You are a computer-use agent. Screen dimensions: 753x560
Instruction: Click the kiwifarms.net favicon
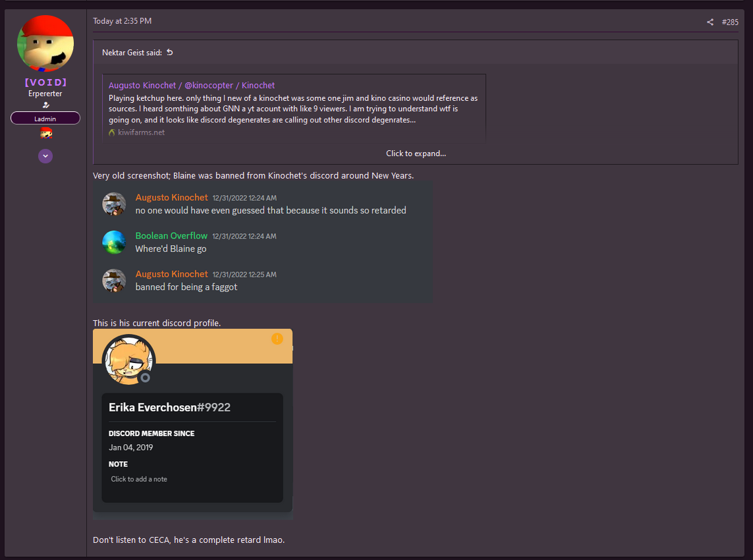112,132
